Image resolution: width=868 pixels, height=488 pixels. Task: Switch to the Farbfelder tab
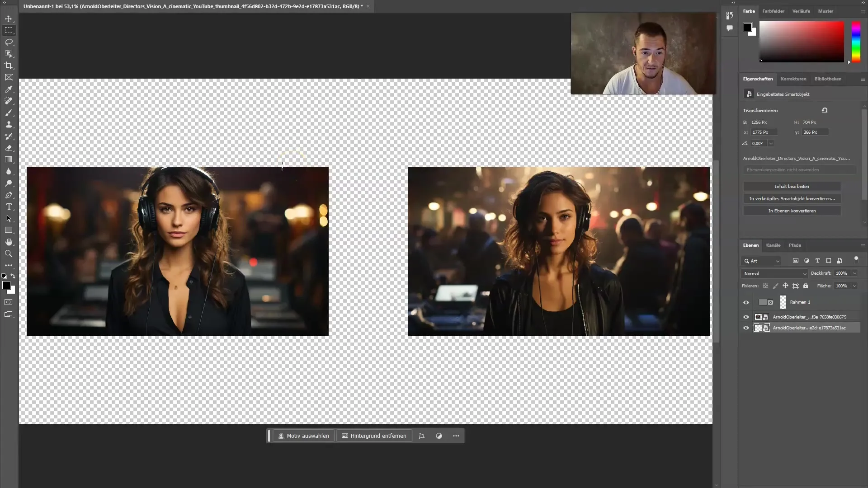coord(773,11)
